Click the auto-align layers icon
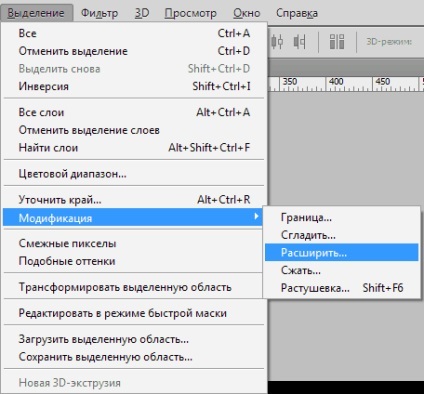 coord(337,42)
